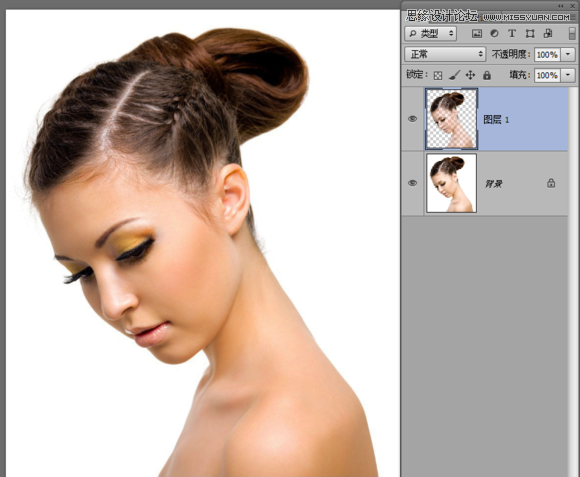
Task: Lock image pixels brush icon
Action: (454, 75)
